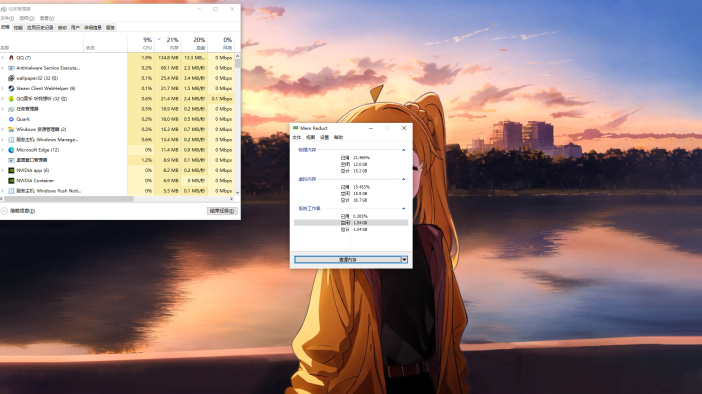
Task: Sort processes by the 内存 column header
Action: [167, 43]
